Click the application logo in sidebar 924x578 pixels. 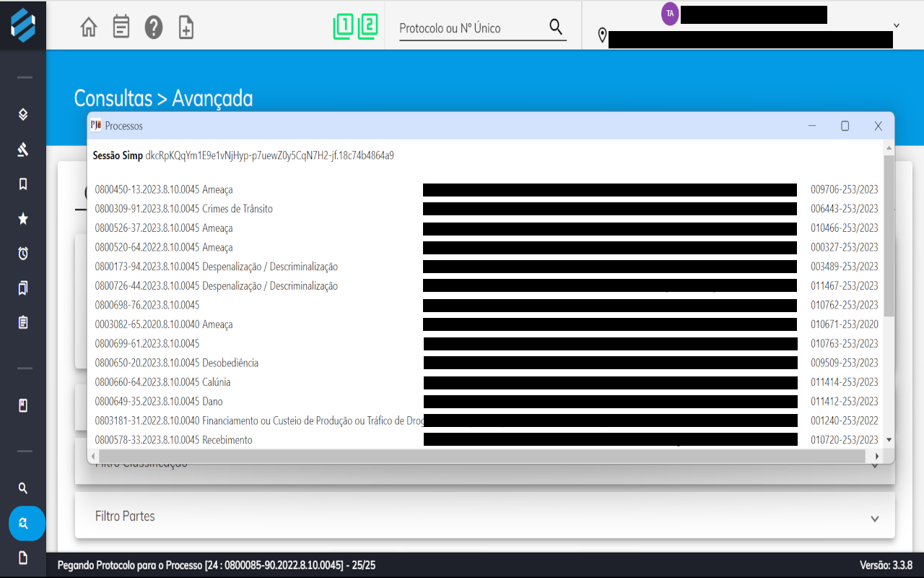23,25
